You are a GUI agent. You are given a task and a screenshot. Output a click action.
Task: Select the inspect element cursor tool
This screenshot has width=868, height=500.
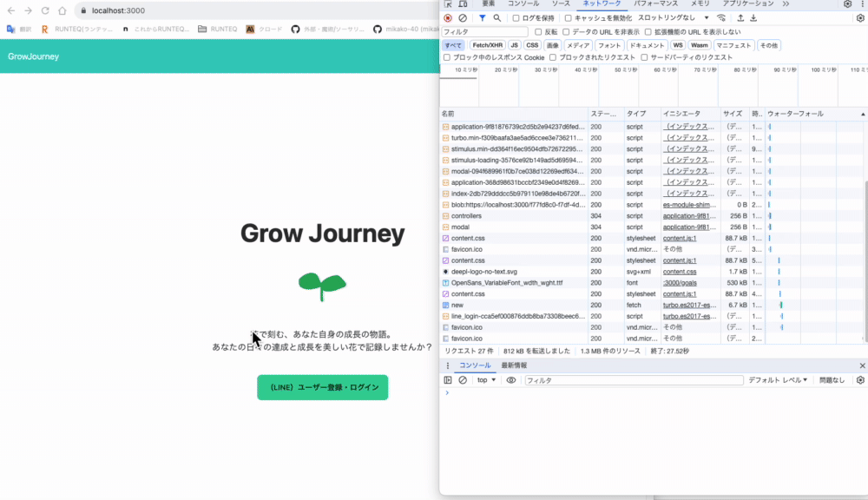[447, 5]
